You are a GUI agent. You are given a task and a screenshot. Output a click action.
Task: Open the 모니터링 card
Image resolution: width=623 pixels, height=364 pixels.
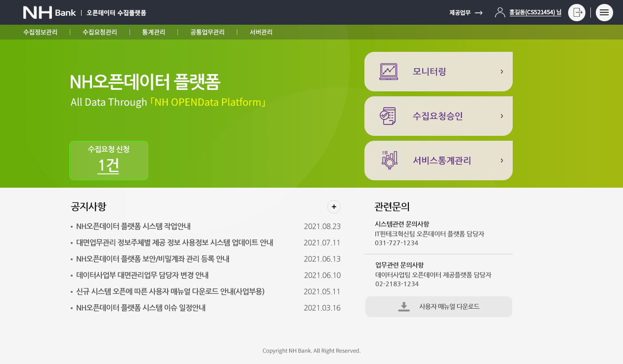439,72
